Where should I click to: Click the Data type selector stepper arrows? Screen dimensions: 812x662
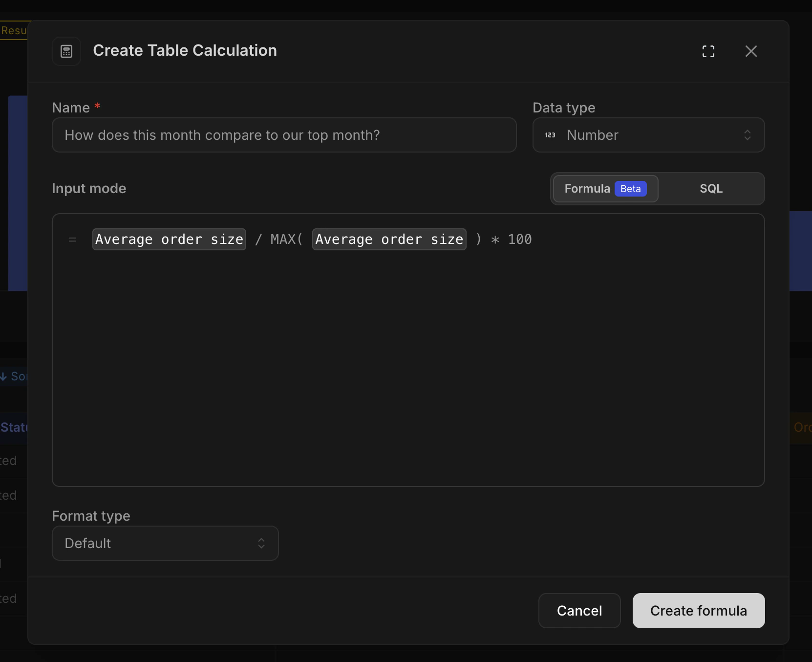(748, 135)
